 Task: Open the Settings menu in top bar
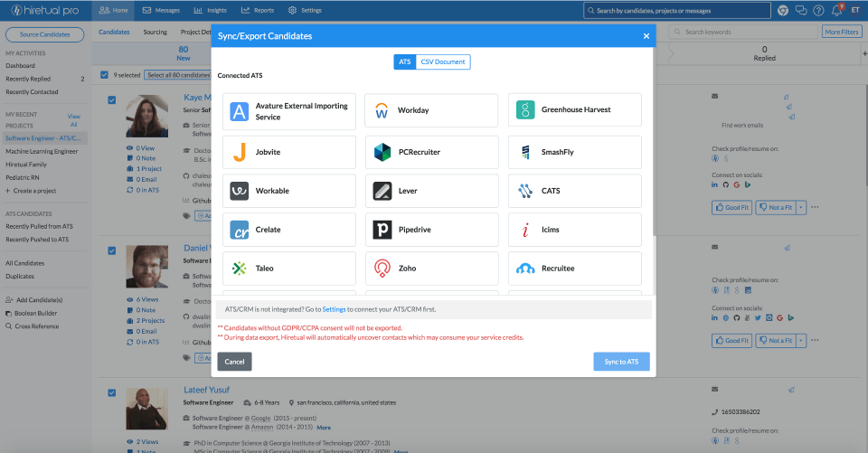[305, 11]
